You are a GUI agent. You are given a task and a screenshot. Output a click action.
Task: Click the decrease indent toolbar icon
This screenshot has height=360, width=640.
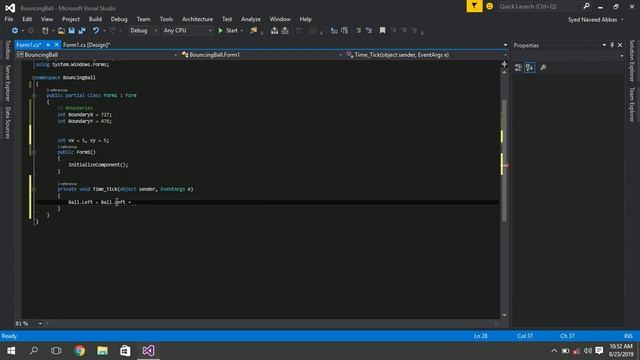click(x=334, y=31)
